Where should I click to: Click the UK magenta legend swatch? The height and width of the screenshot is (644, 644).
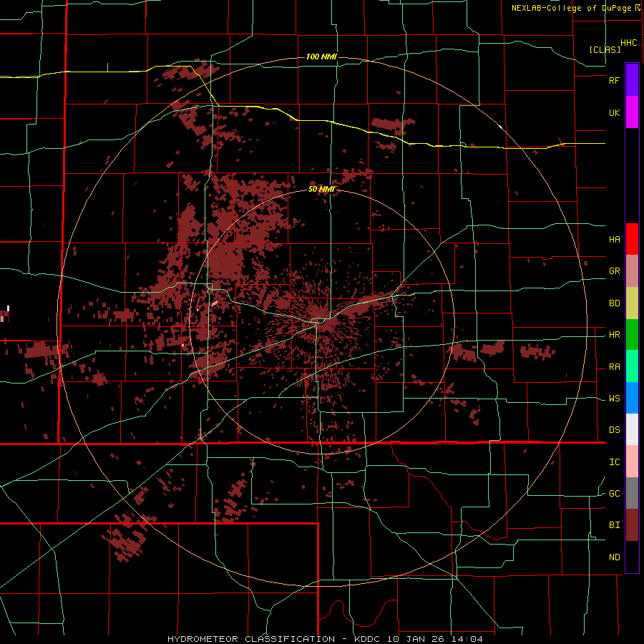click(632, 112)
